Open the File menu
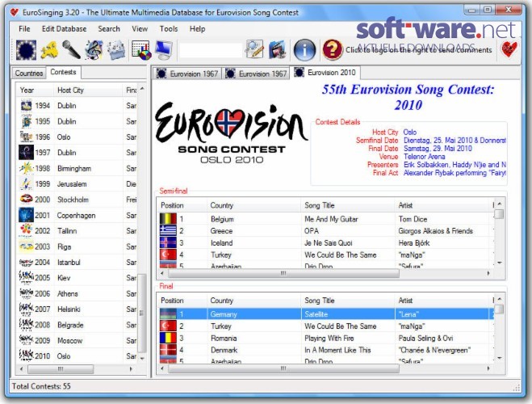The image size is (532, 404). click(24, 29)
